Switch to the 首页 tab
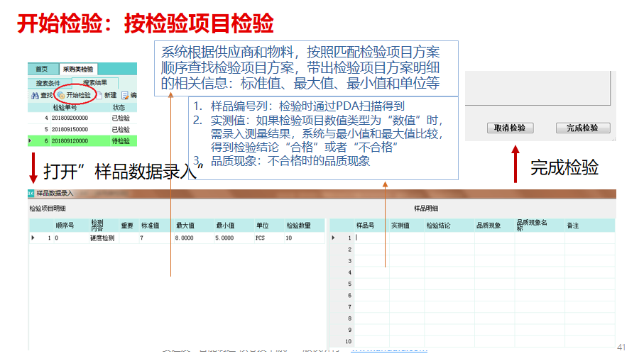 pyautogui.click(x=42, y=69)
